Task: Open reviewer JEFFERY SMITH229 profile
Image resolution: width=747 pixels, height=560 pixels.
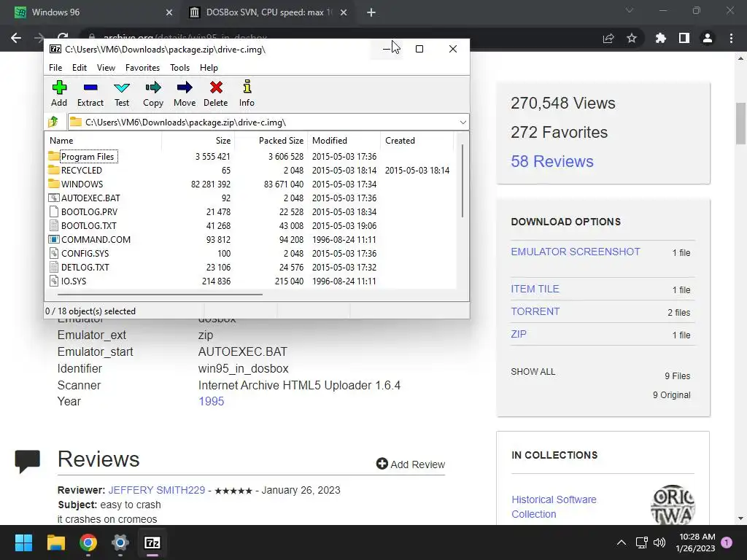Action: click(x=157, y=490)
